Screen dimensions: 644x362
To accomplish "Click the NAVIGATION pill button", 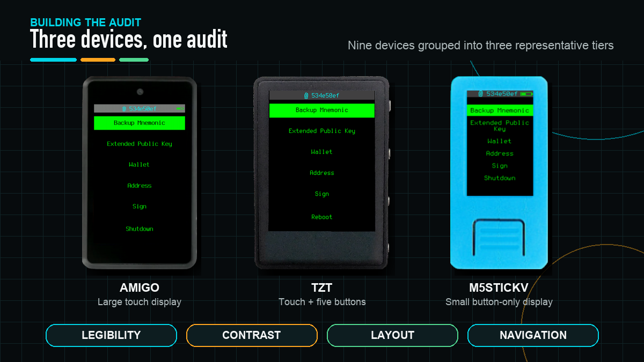I will 533,335.
